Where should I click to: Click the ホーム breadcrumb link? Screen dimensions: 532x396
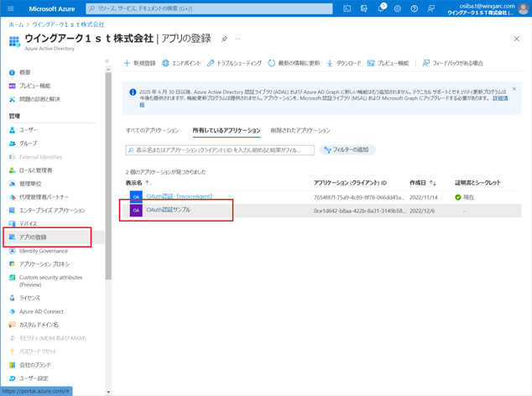click(16, 25)
